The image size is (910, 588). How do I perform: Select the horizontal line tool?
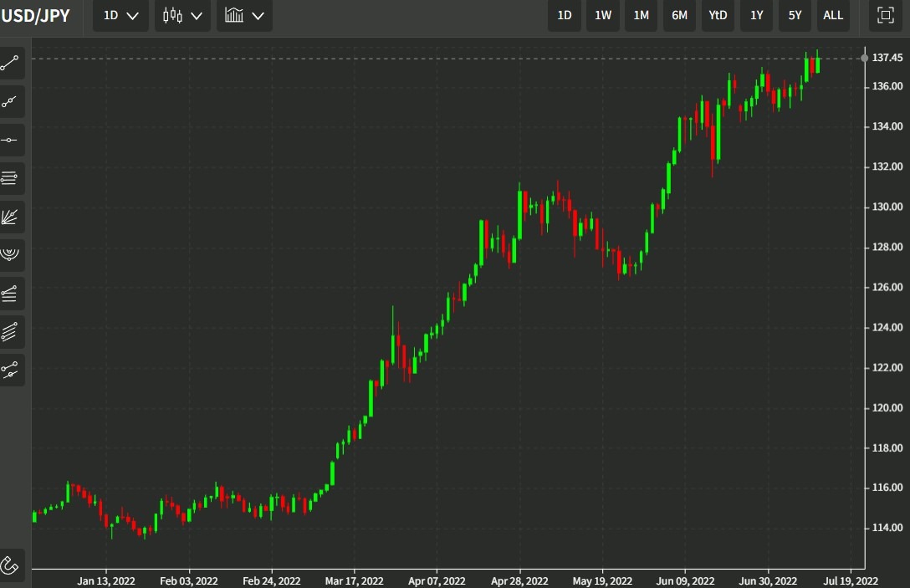click(10, 140)
